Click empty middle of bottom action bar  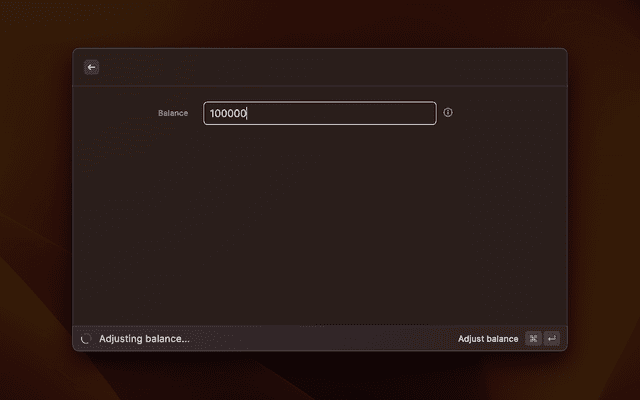(320, 339)
